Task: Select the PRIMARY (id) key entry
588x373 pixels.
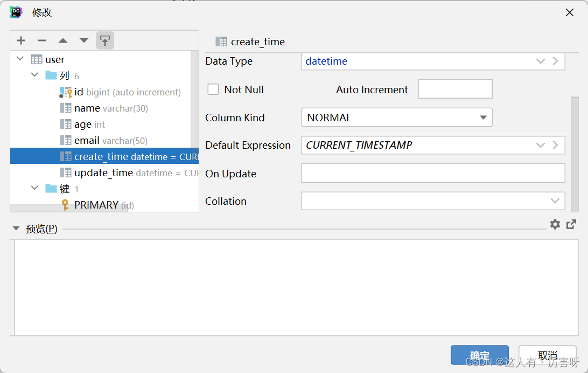Action: coord(98,205)
